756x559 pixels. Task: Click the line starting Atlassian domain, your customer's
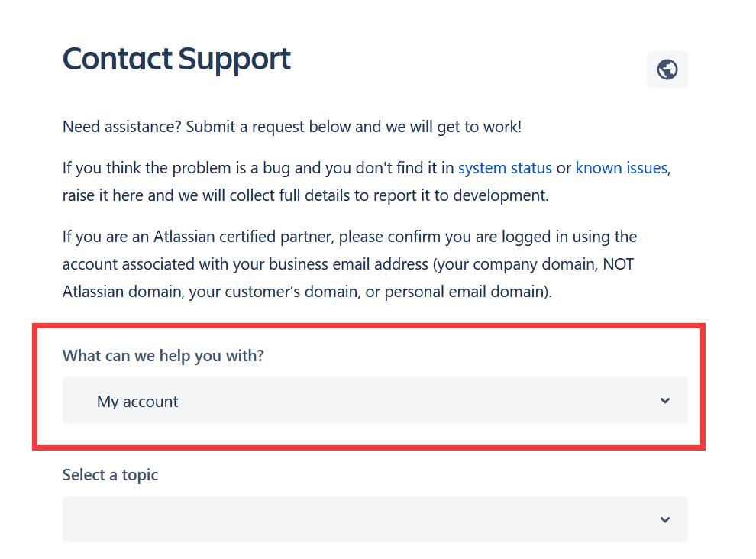point(307,292)
